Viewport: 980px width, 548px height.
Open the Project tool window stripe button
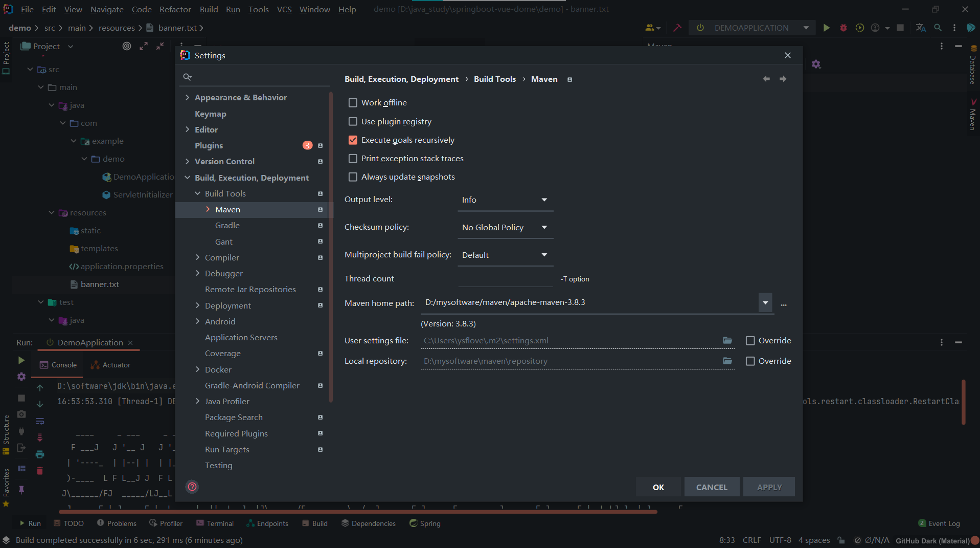[6, 58]
